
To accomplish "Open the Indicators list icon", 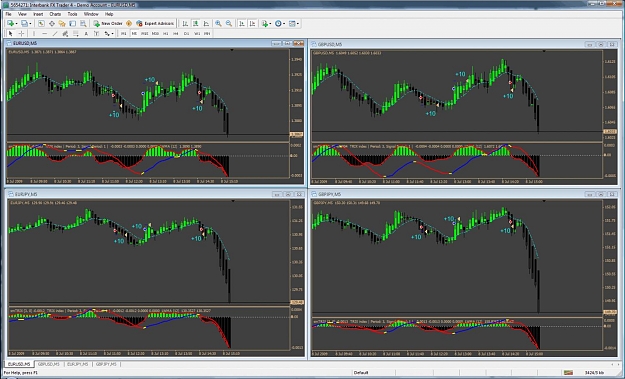I will click(265, 24).
